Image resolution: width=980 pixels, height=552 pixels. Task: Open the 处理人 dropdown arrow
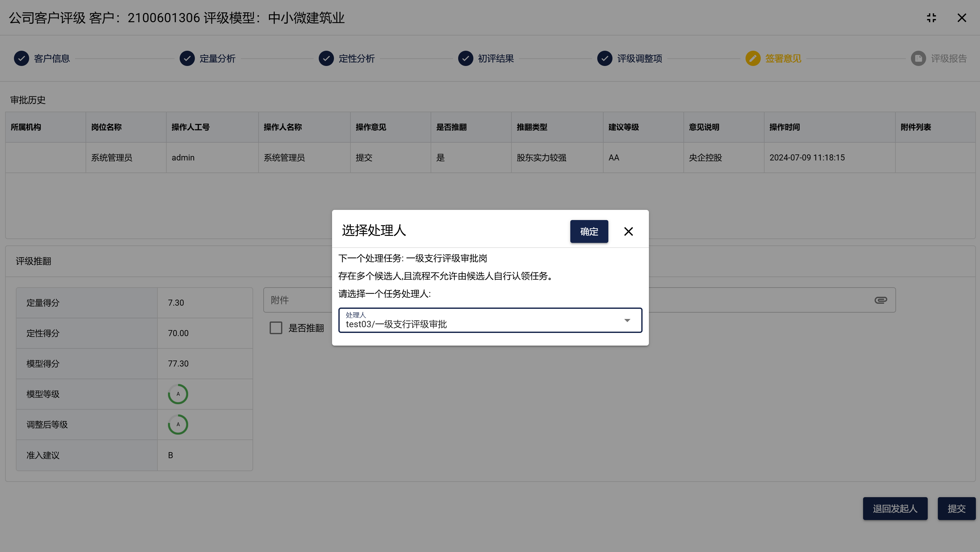(x=627, y=320)
